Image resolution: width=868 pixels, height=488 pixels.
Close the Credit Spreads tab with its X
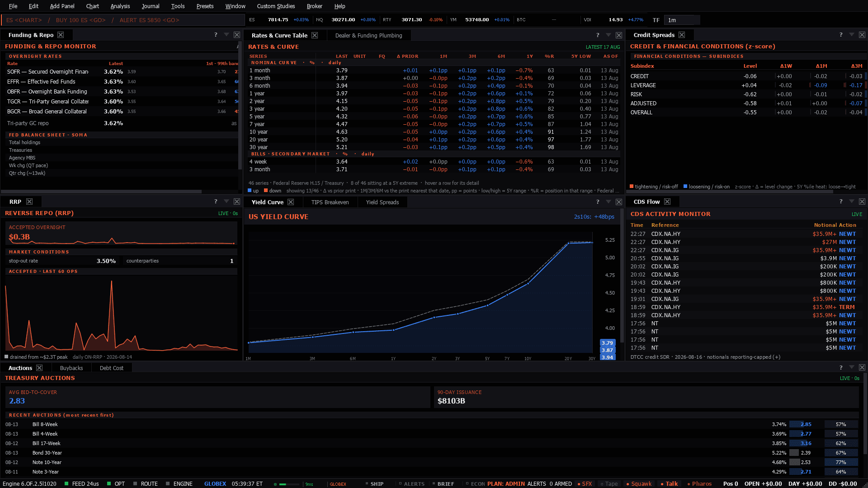pyautogui.click(x=682, y=35)
